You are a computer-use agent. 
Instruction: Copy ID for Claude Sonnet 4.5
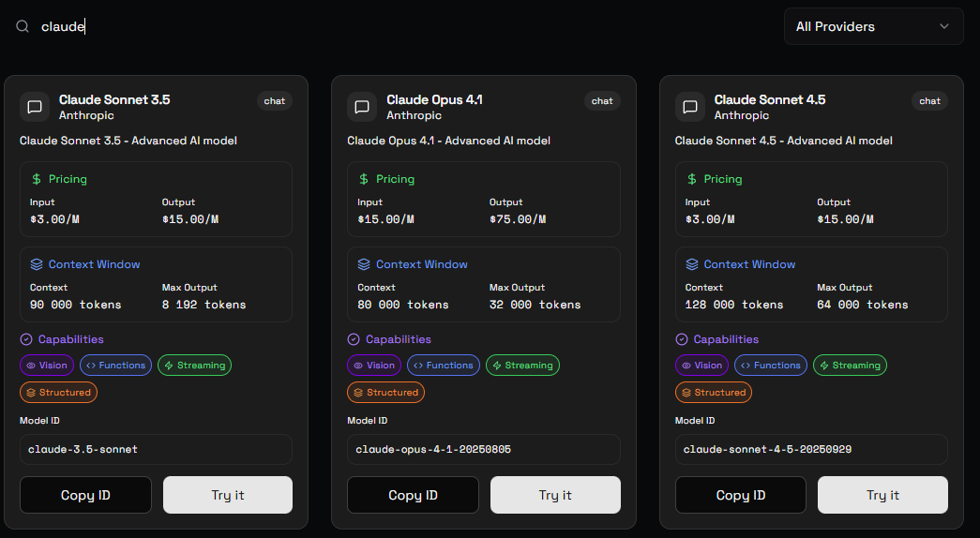(741, 495)
